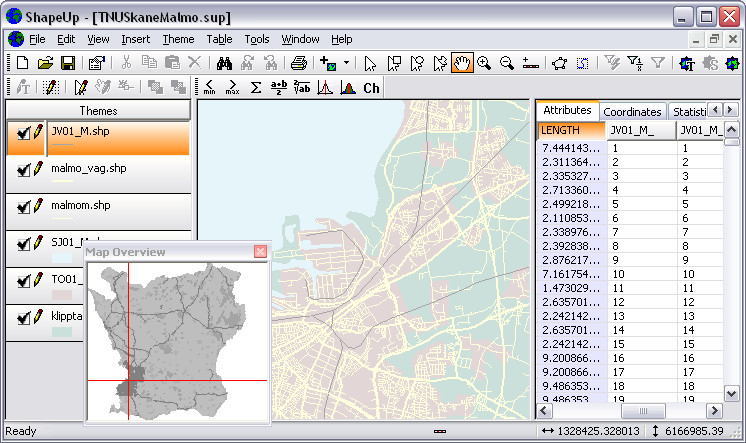Create a new document with the New icon
The image size is (746, 443).
[x=22, y=63]
